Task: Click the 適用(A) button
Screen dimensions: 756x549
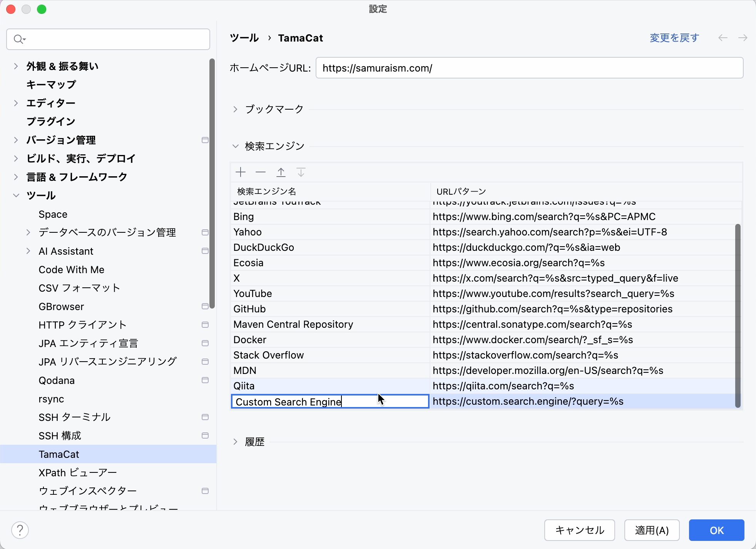Action: (x=652, y=530)
